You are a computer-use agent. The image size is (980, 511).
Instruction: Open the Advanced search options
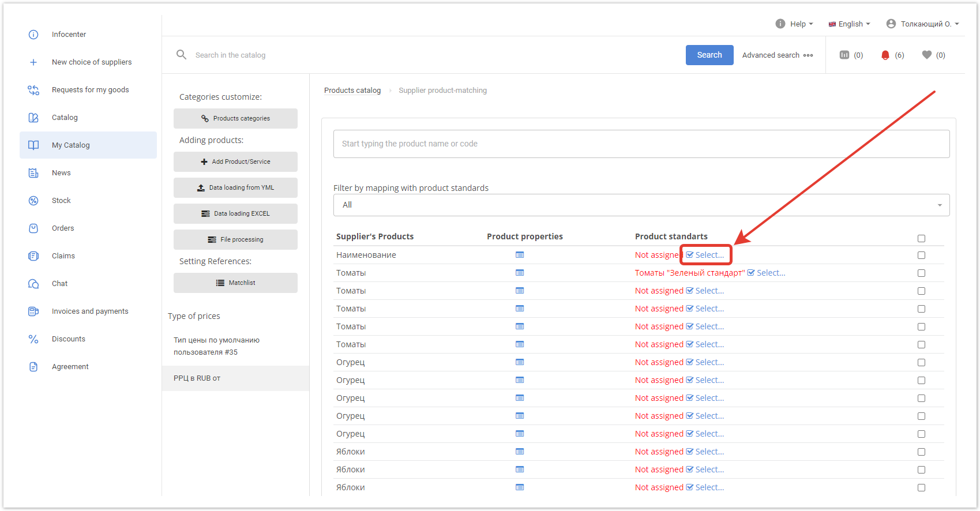click(778, 55)
